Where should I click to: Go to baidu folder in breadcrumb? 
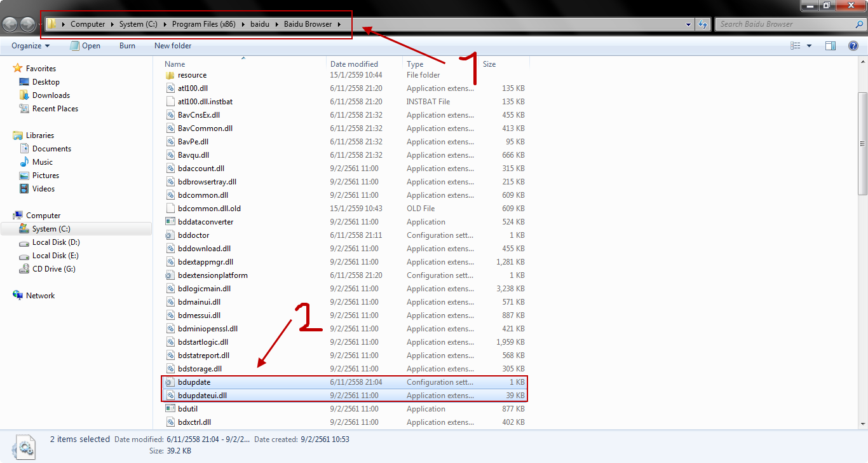tap(260, 25)
